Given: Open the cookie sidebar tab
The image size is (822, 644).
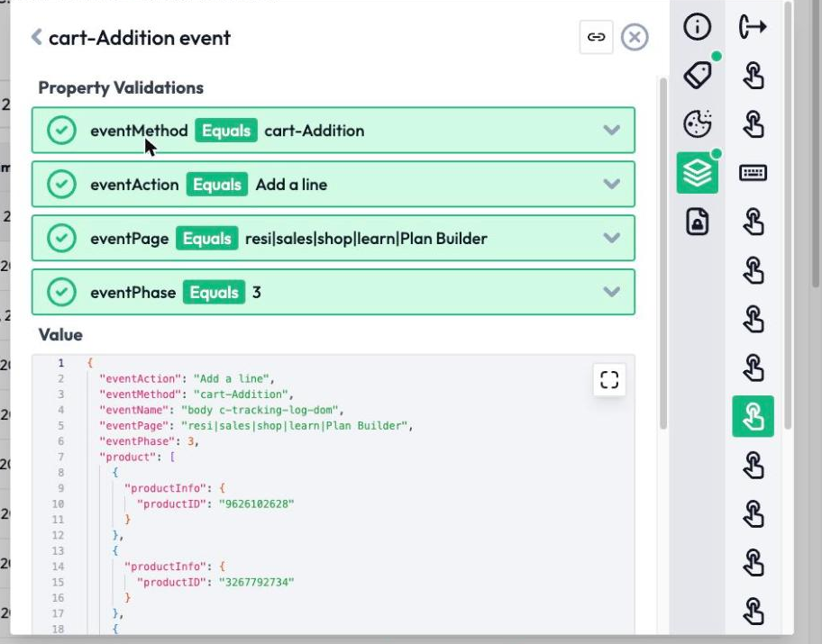Looking at the screenshot, I should tap(698, 123).
